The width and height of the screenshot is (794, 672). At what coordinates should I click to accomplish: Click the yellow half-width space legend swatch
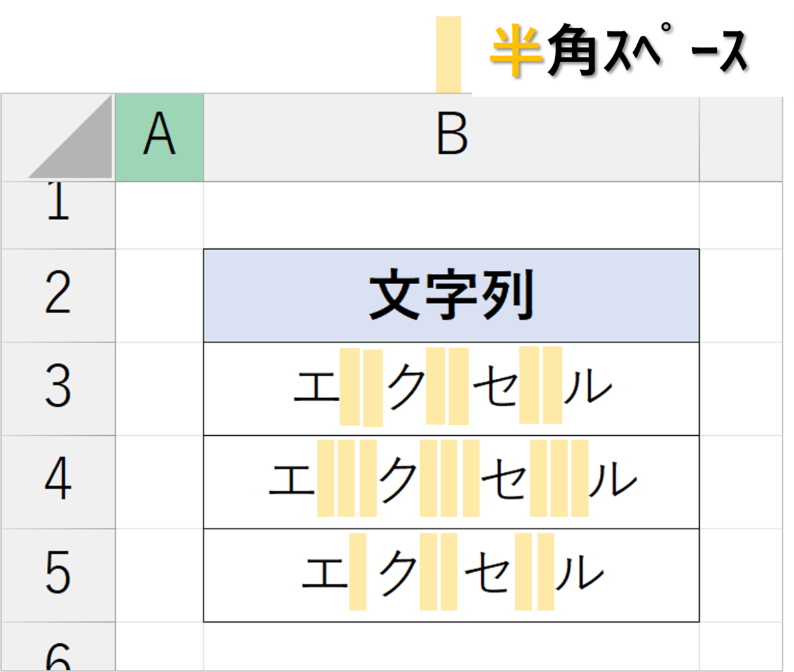click(448, 55)
